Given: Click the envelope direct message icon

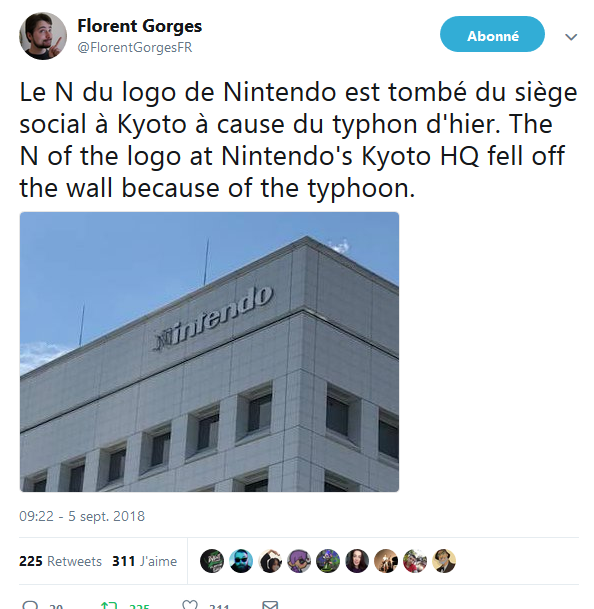Looking at the screenshot, I should pyautogui.click(x=270, y=605).
